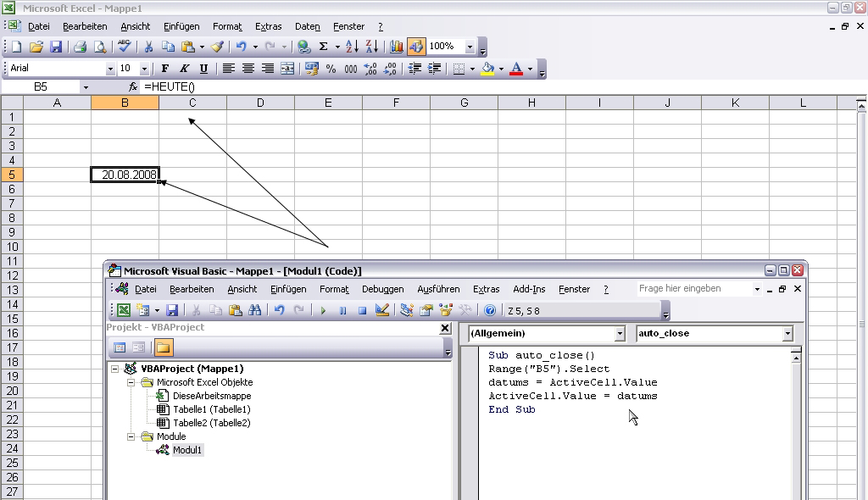Insert hyperlink using globe icon in Excel
This screenshot has height=500, width=868.
(304, 47)
